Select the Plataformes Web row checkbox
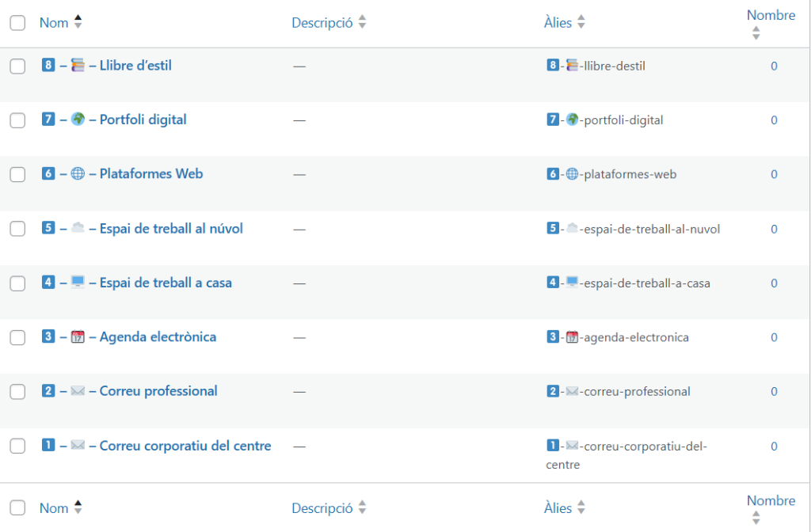 (17, 175)
